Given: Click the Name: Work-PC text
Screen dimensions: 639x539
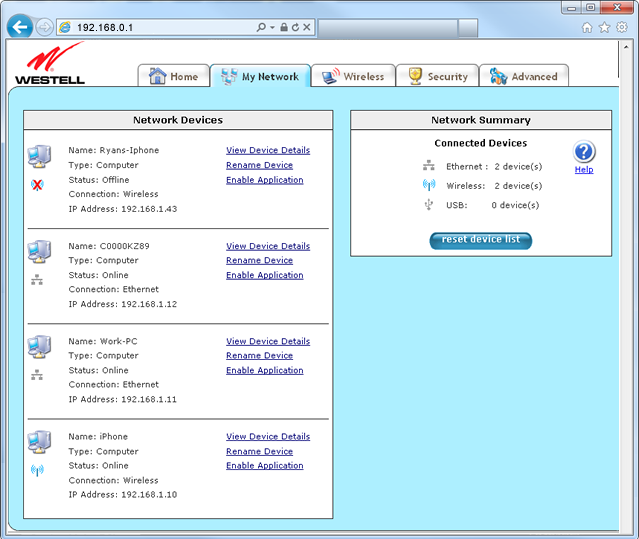Looking at the screenshot, I should tap(103, 341).
